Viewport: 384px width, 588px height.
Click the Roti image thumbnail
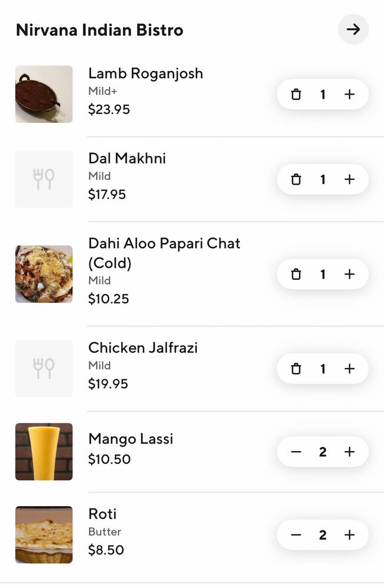44,535
